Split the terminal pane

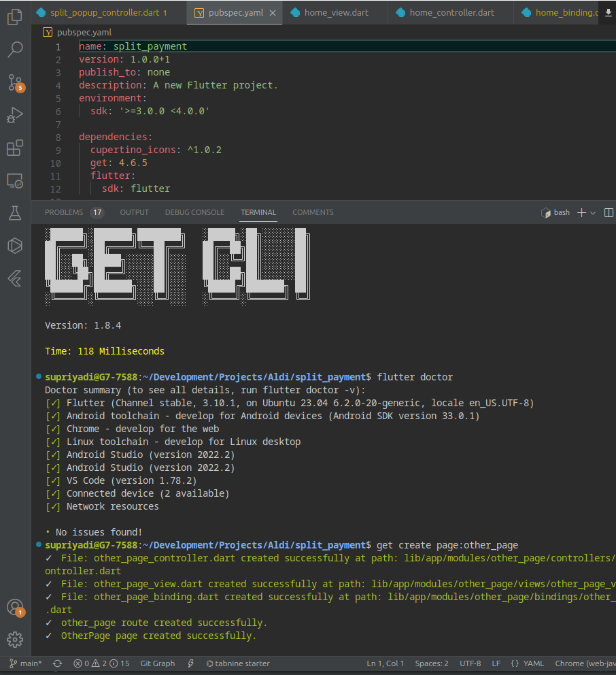[609, 212]
